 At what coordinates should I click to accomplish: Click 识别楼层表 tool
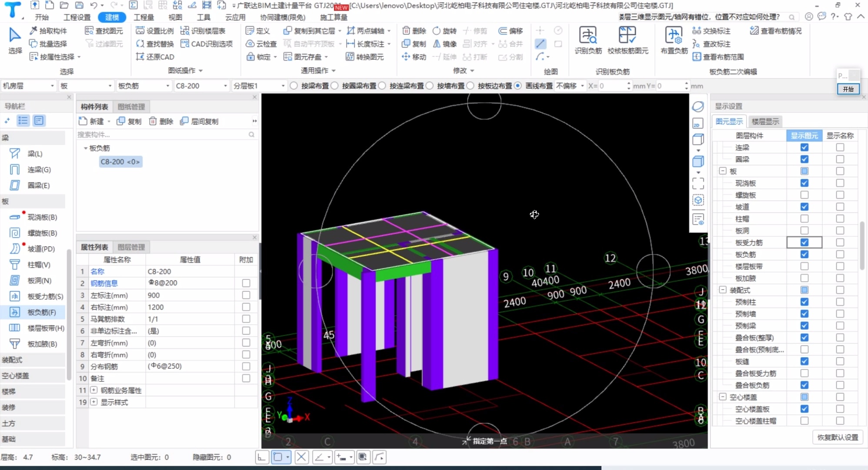(203, 30)
